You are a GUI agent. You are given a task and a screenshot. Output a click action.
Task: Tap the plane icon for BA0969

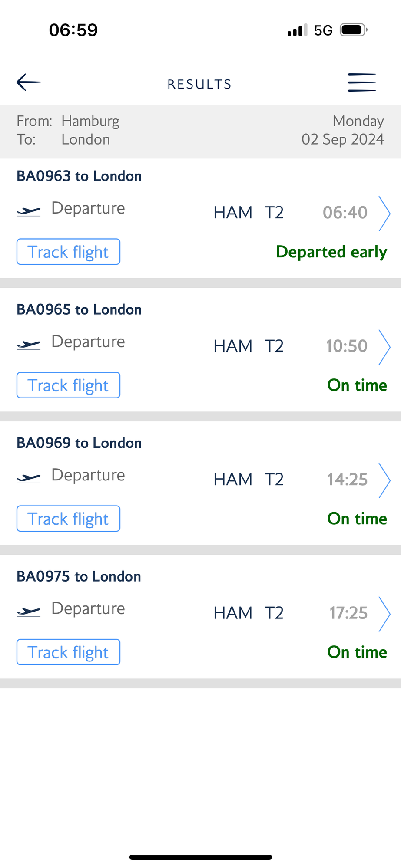pyautogui.click(x=29, y=478)
